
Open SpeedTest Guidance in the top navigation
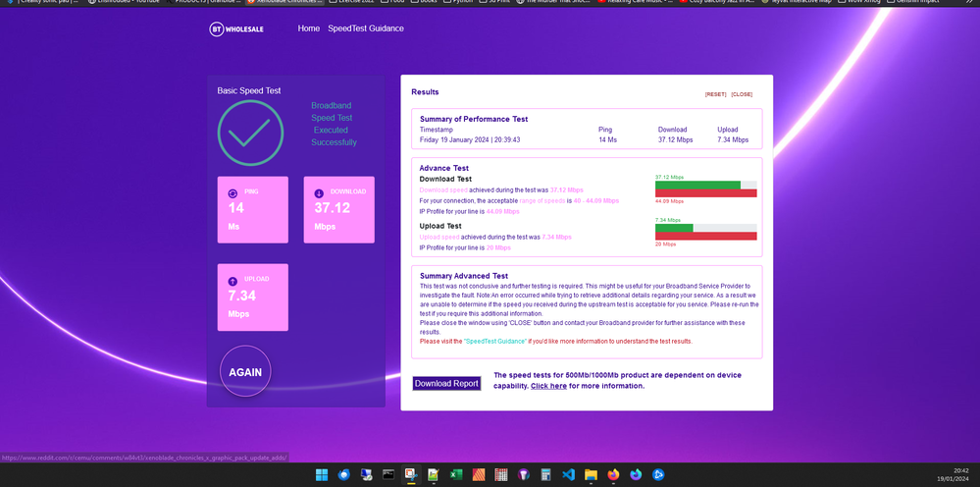click(x=366, y=28)
